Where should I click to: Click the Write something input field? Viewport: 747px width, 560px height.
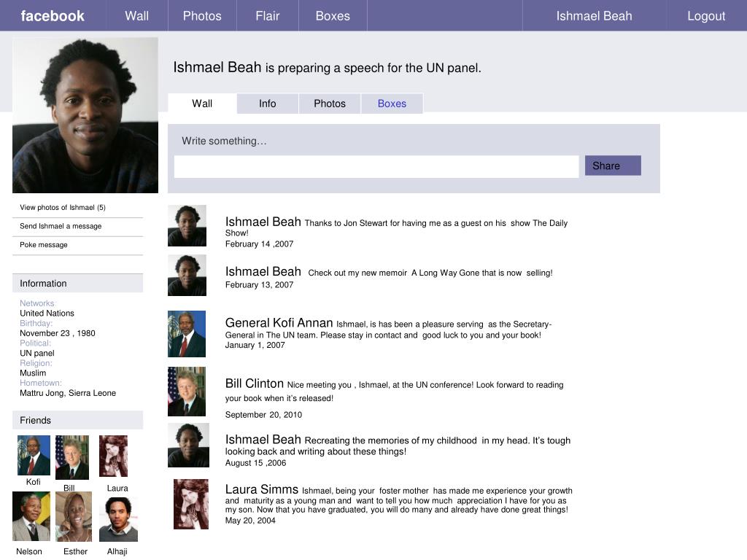point(376,167)
